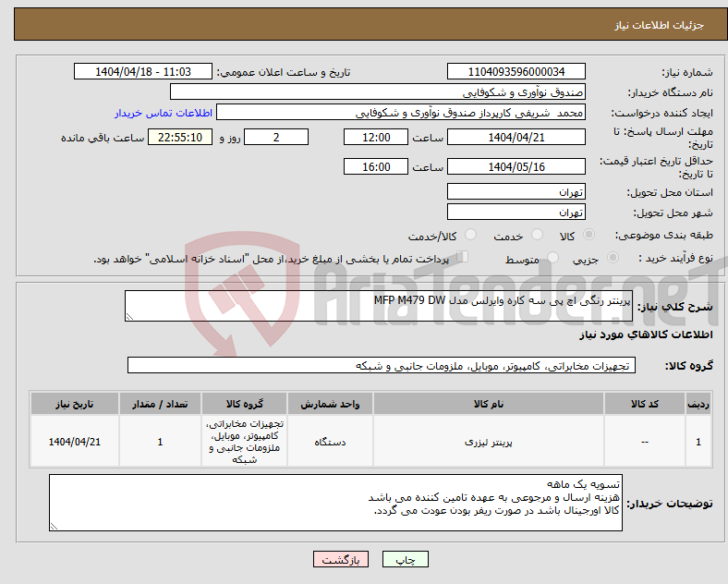
Task: Click the چاپ (print) button
Action: point(406,559)
